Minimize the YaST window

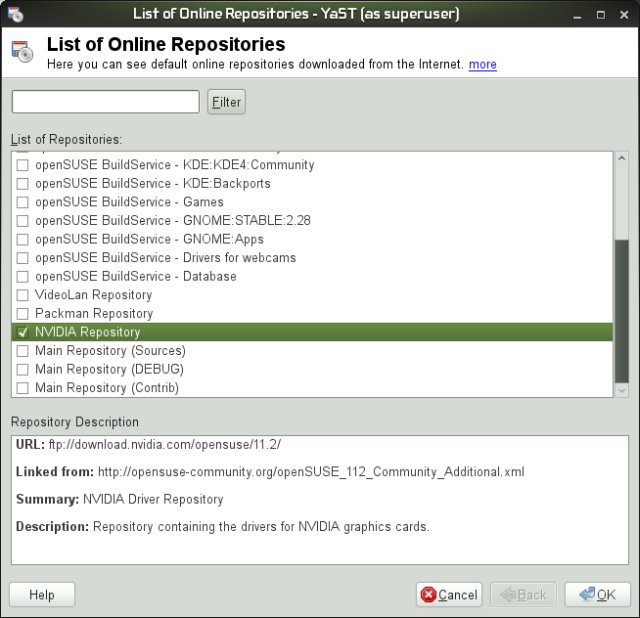point(577,15)
